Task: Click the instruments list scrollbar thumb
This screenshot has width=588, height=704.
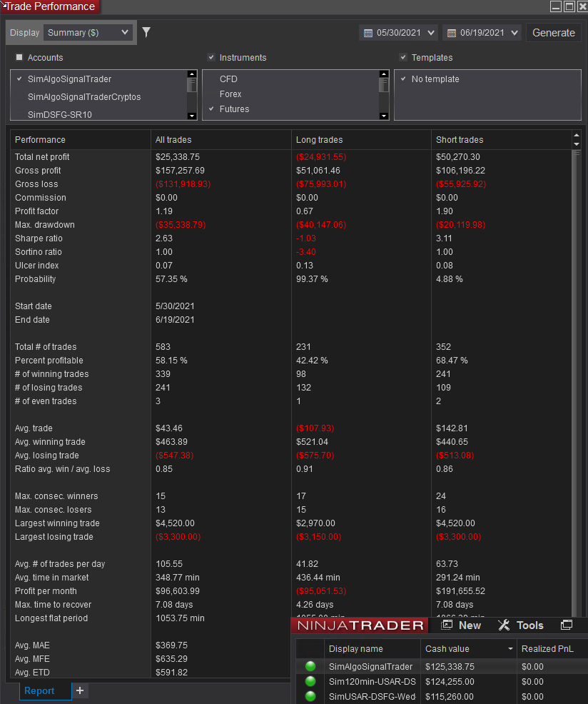Action: 384,85
